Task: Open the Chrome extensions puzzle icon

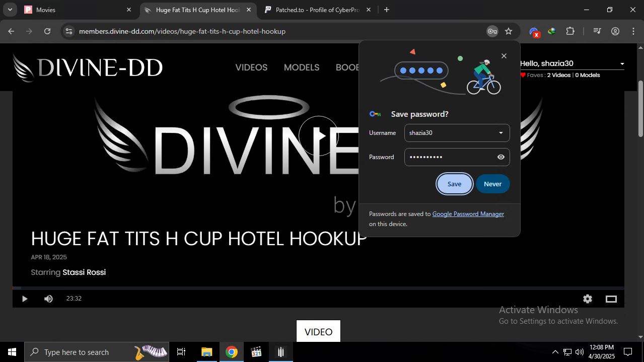Action: pyautogui.click(x=570, y=31)
